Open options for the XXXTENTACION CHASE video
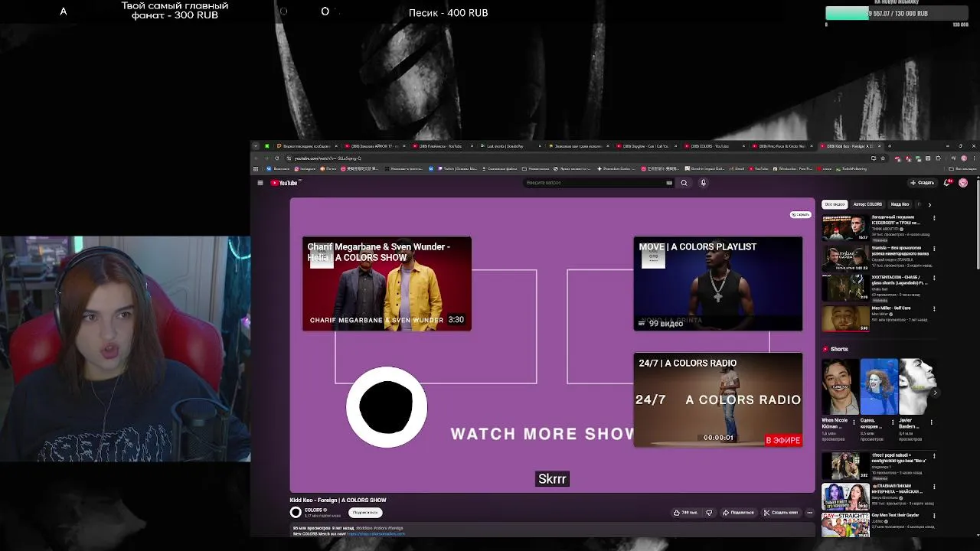980x551 pixels. [x=934, y=279]
